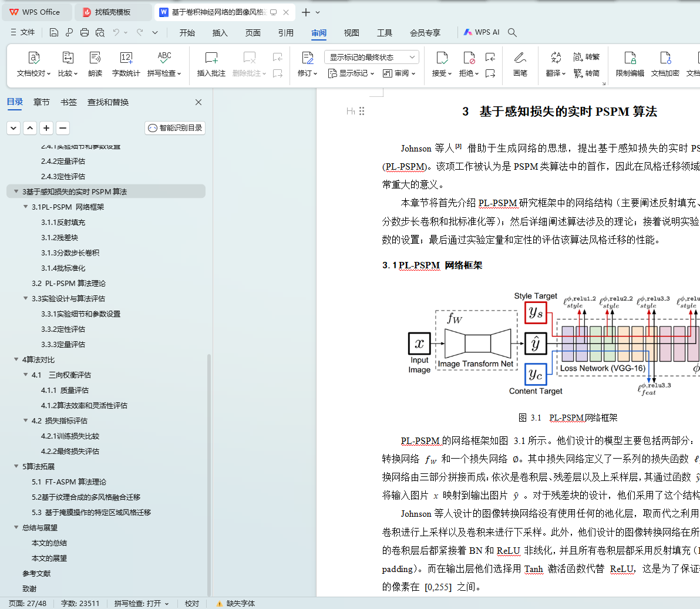Click 缺失字体 warning in status bar

(x=235, y=603)
